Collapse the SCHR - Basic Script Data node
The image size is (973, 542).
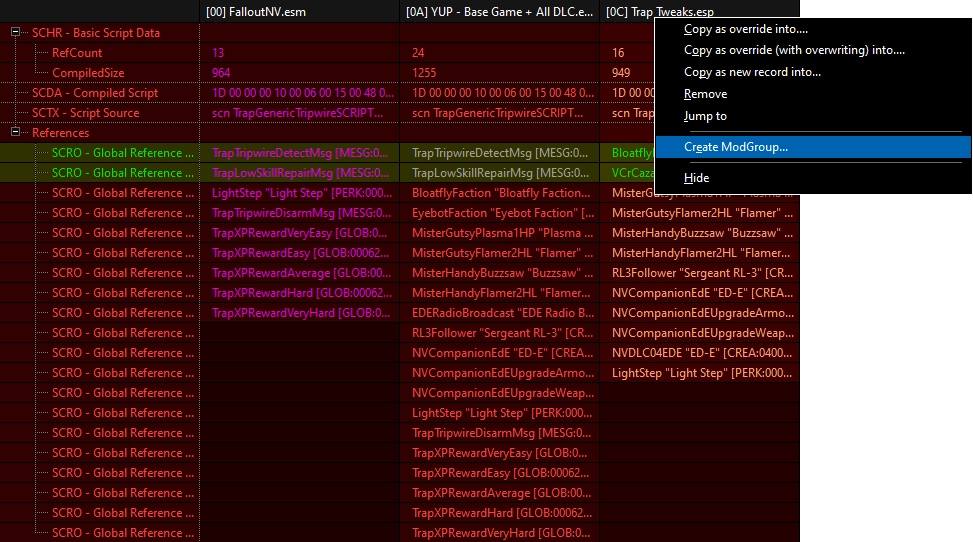click(16, 33)
